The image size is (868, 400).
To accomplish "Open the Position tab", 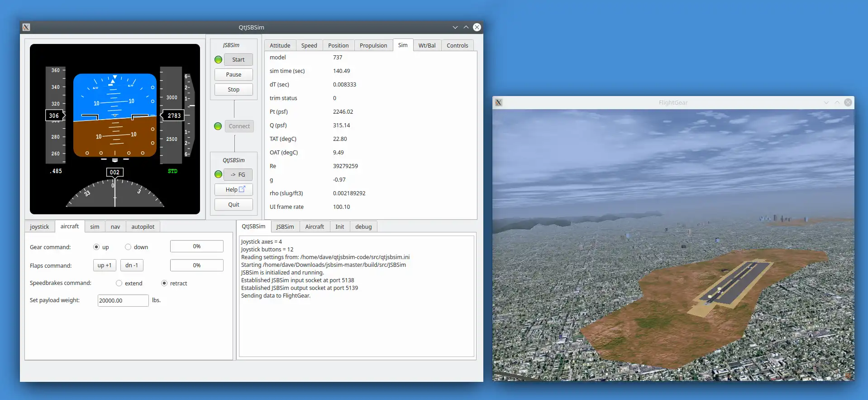I will coord(339,45).
